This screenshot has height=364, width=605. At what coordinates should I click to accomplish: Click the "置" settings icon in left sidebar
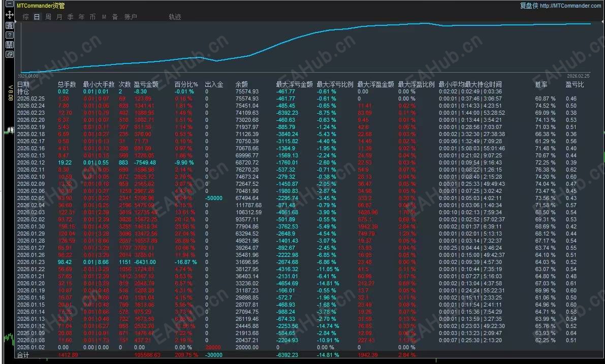tap(9, 25)
